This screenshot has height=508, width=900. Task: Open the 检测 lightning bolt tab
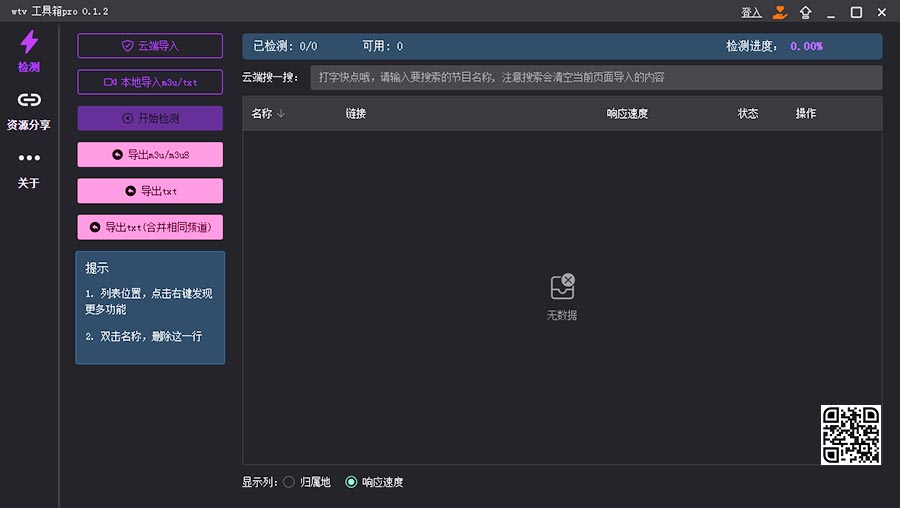tap(29, 50)
